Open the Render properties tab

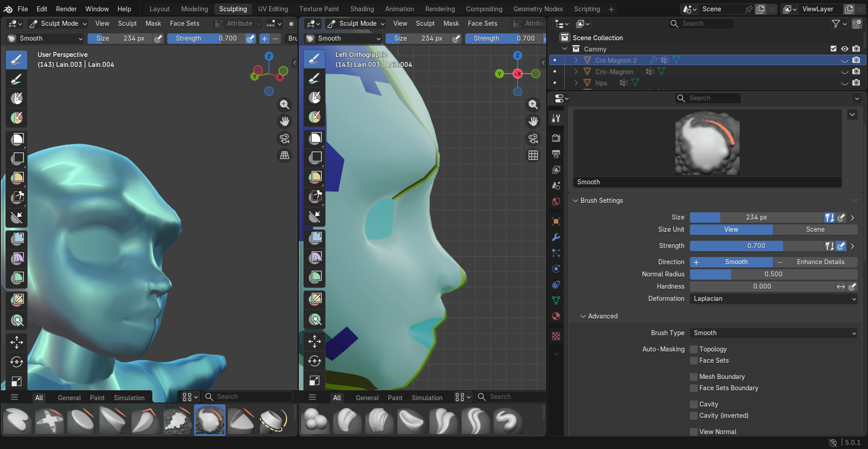556,138
